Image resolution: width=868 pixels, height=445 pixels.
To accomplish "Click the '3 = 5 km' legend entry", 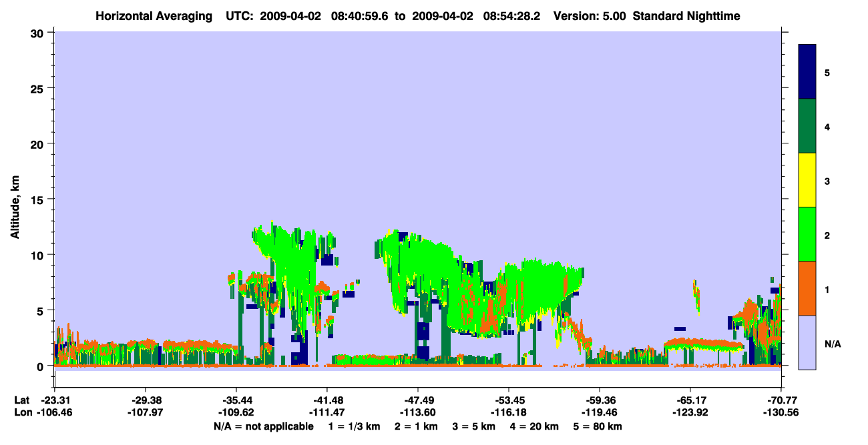I will pos(475,426).
